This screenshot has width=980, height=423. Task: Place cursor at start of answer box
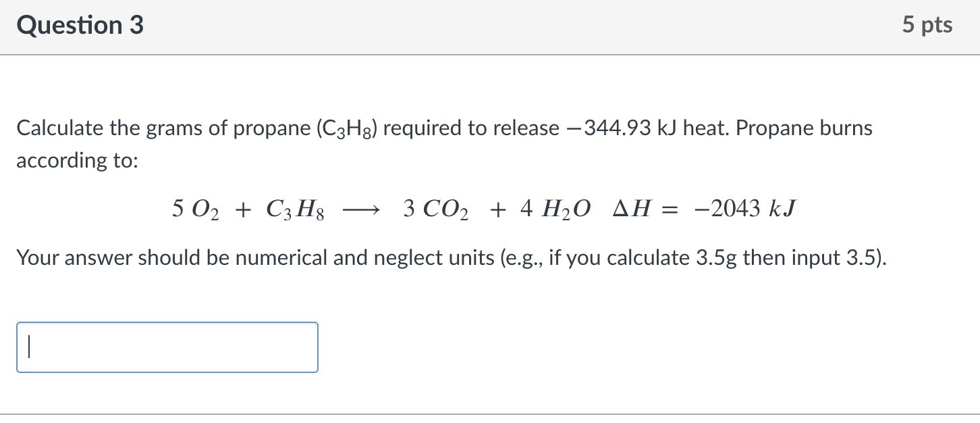point(28,347)
